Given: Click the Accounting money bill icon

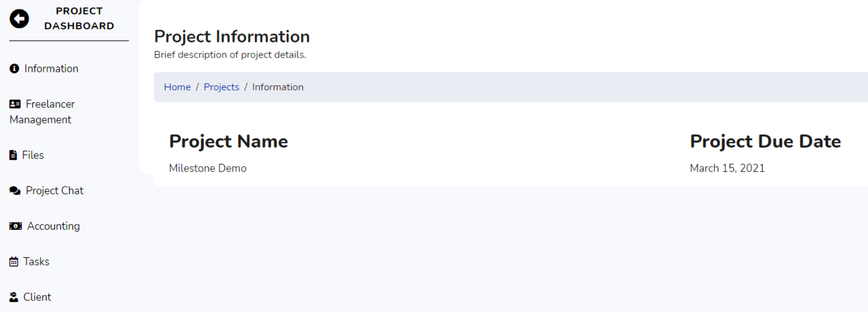Looking at the screenshot, I should coord(15,226).
